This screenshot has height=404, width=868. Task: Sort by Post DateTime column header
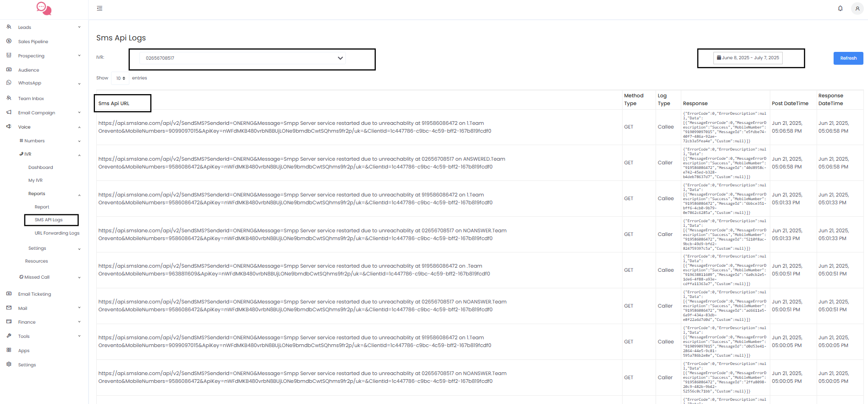pyautogui.click(x=790, y=103)
